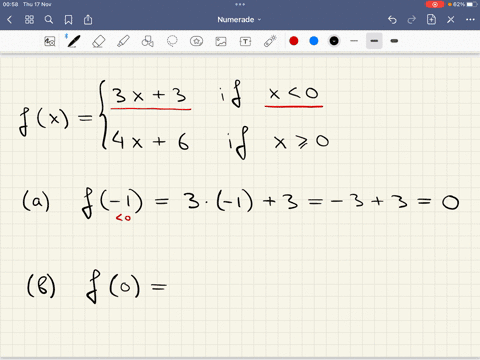Select the thin stroke width

click(354, 41)
